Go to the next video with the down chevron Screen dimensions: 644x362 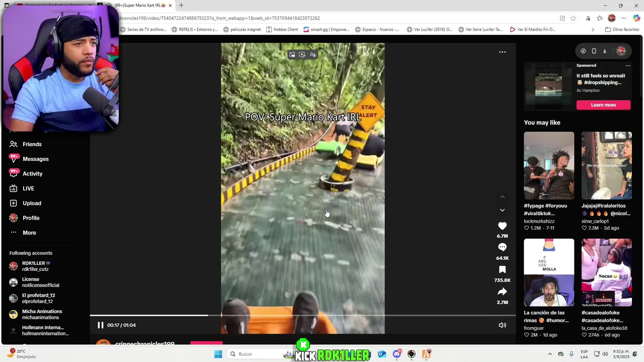click(502, 210)
